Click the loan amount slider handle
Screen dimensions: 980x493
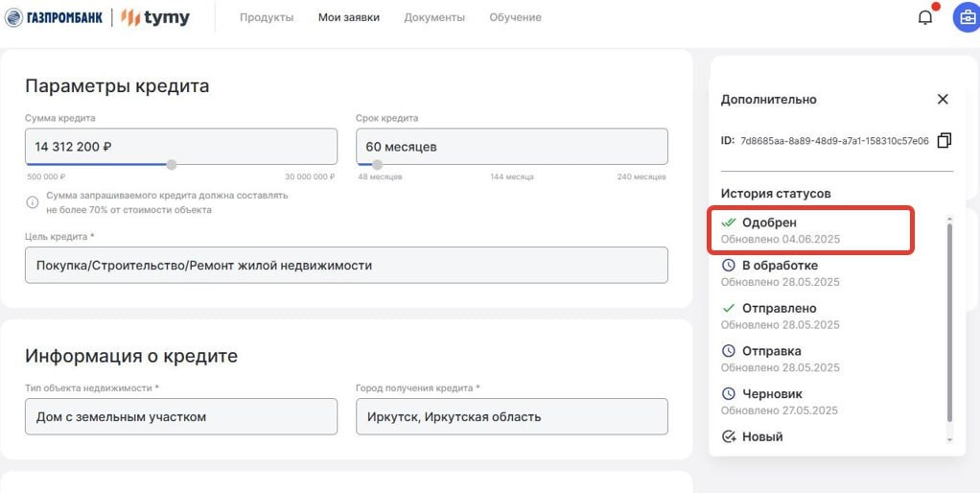coord(172,164)
